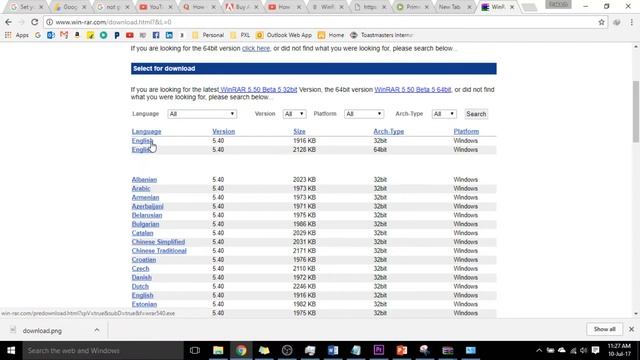Sort by the Size column header
The image size is (640, 360).
[x=299, y=131]
